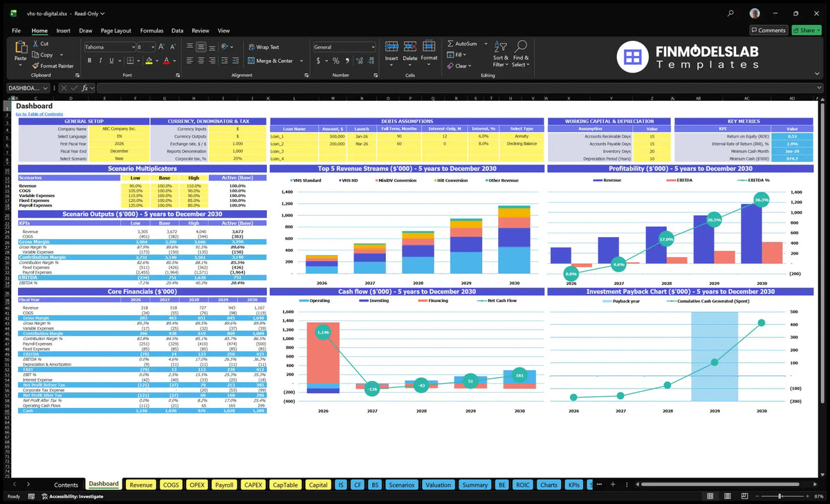Open the Fill Color dropdown arrow
The image size is (830, 504).
tap(156, 61)
